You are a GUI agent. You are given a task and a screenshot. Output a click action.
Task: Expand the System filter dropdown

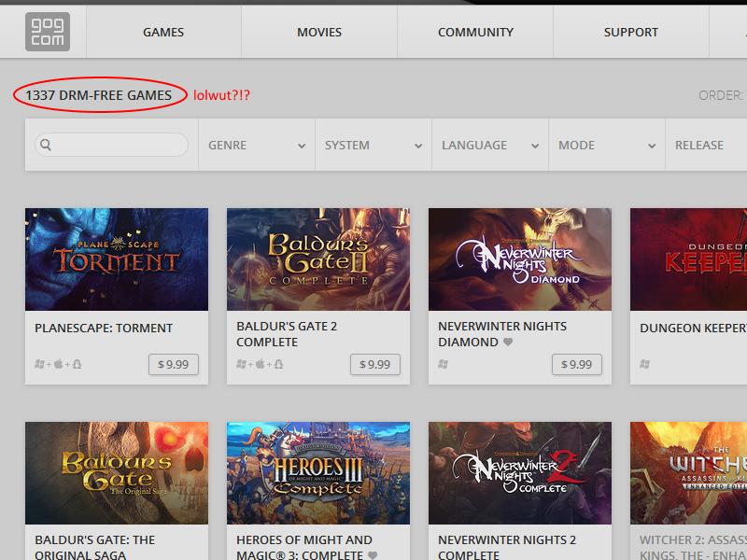[373, 145]
